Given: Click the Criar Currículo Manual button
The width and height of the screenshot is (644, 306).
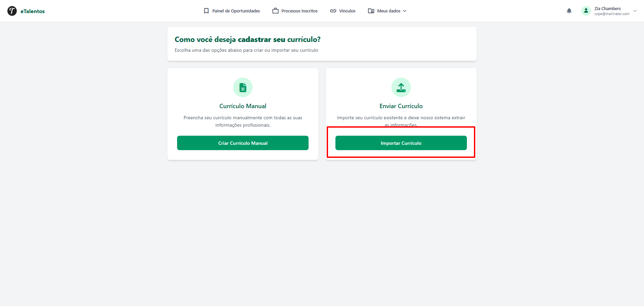Looking at the screenshot, I should point(243,143).
